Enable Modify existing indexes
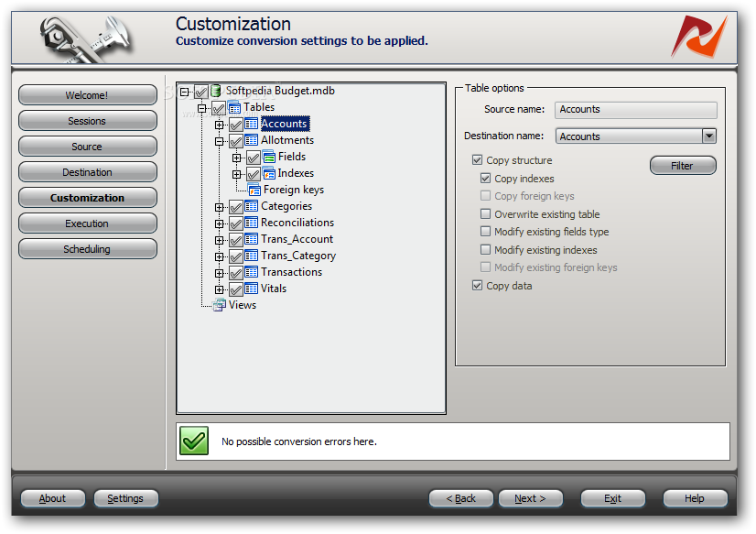Screen dimensions: 756x534 pos(485,249)
